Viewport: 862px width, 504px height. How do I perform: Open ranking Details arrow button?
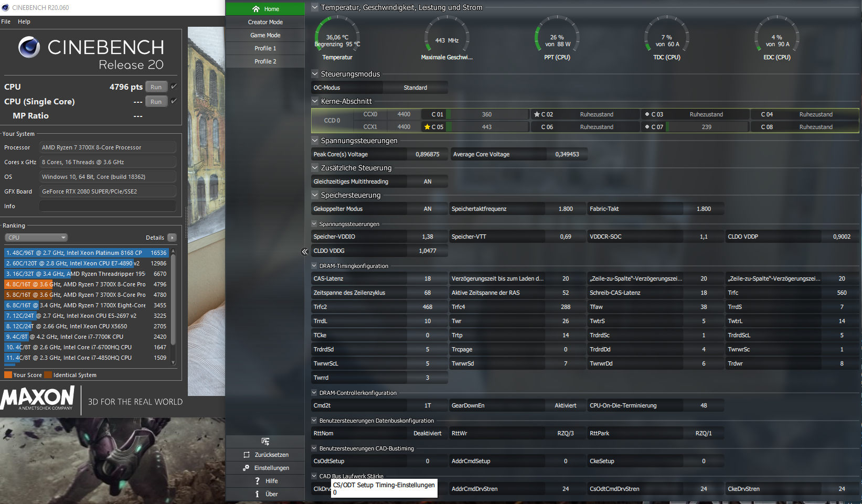coord(172,238)
